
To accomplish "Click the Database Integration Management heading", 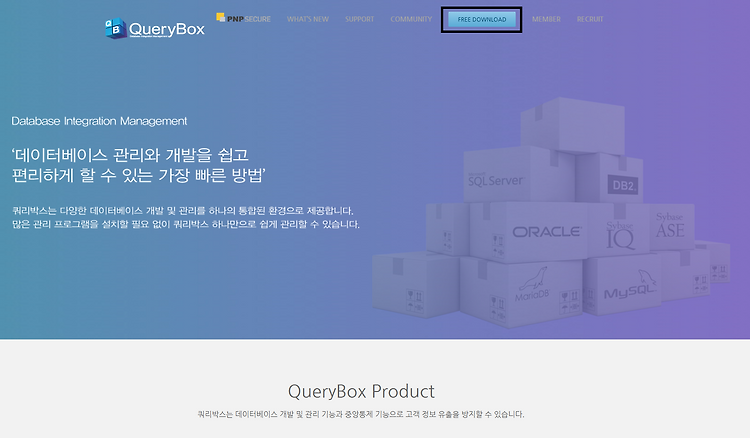I will [99, 121].
